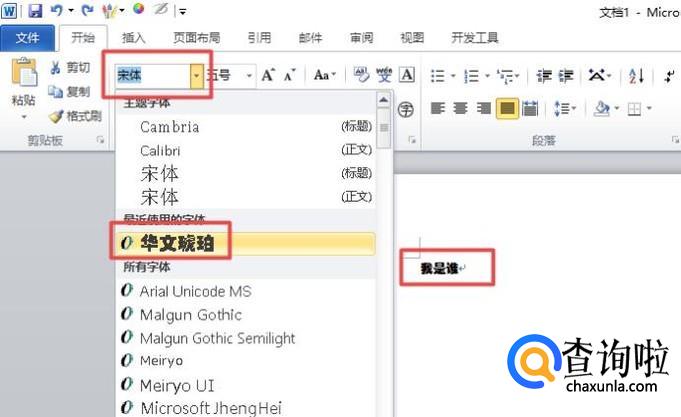Click the Shrink Font icon
This screenshot has height=417, width=681.
pyautogui.click(x=290, y=75)
